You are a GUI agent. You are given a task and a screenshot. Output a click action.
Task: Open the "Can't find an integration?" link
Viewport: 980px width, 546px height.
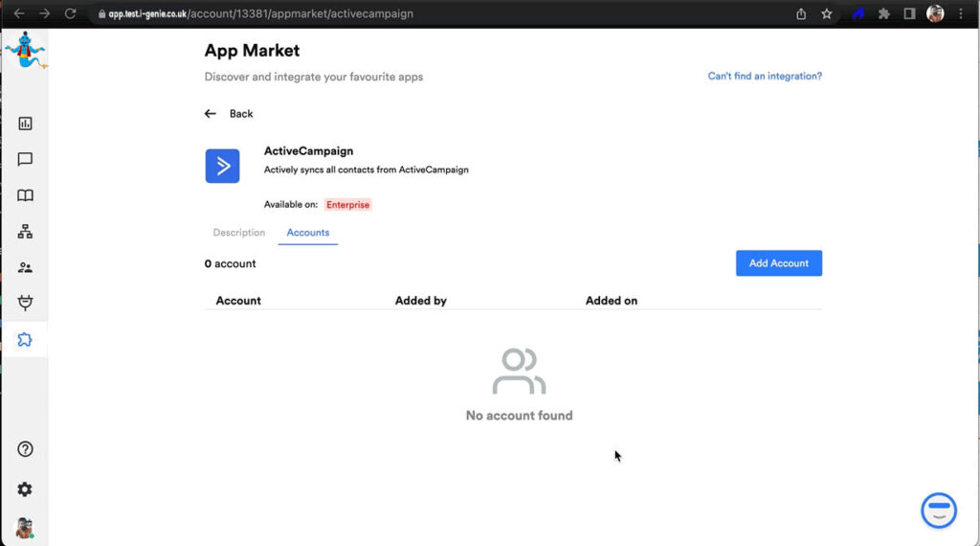764,77
